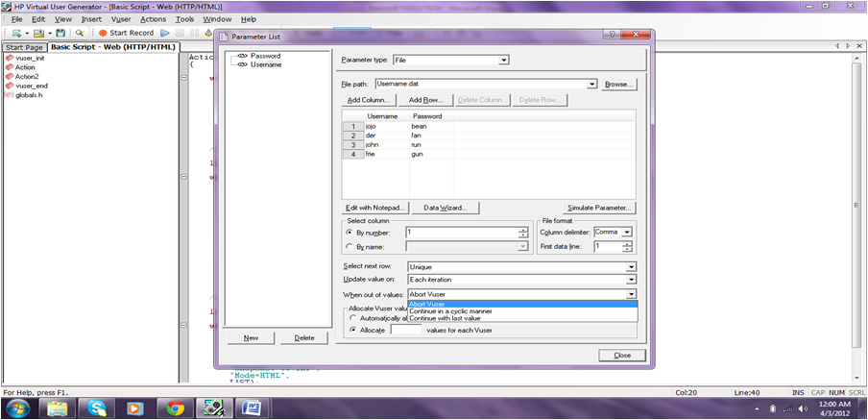Switch to Basic Script - Web tab

coord(113,47)
